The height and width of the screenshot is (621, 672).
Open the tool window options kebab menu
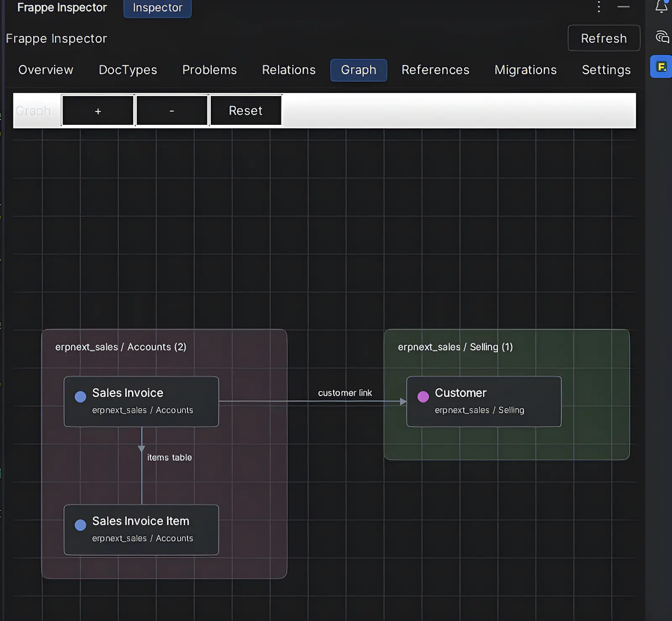(x=599, y=7)
